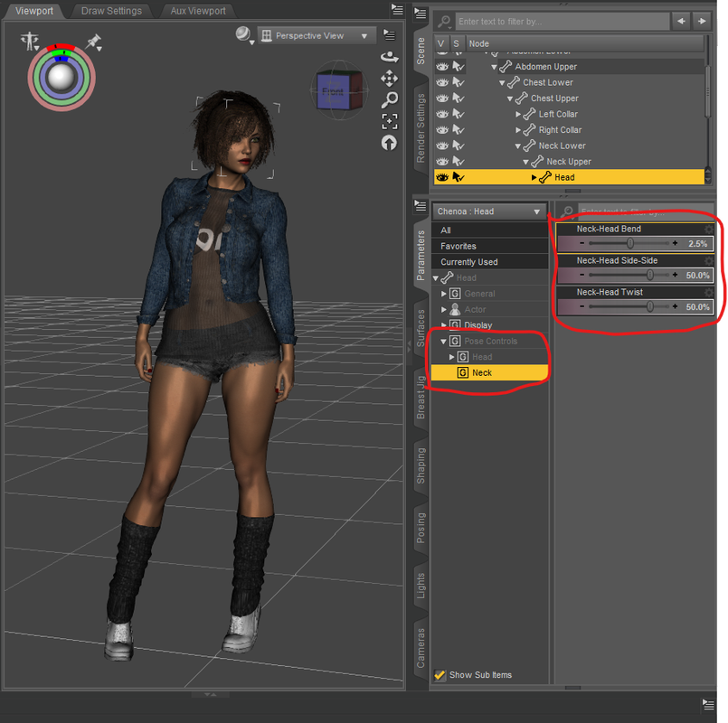Toggle visibility eye for Abdomen Upper
Image resolution: width=728 pixels, height=723 pixels.
[442, 67]
